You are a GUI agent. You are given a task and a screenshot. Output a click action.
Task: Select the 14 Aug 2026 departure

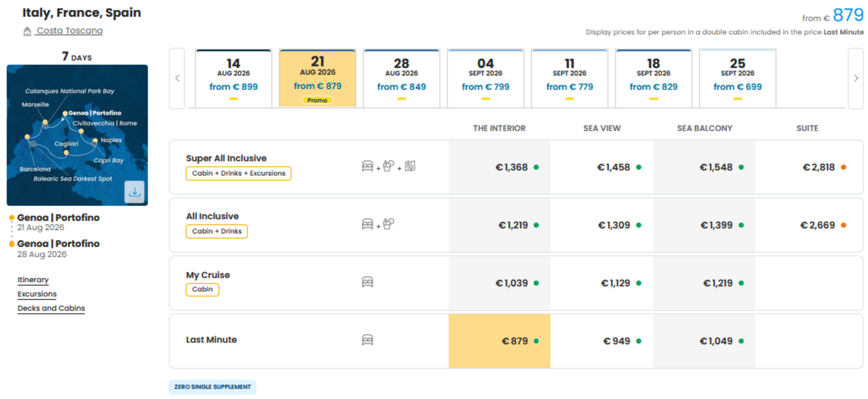click(233, 78)
